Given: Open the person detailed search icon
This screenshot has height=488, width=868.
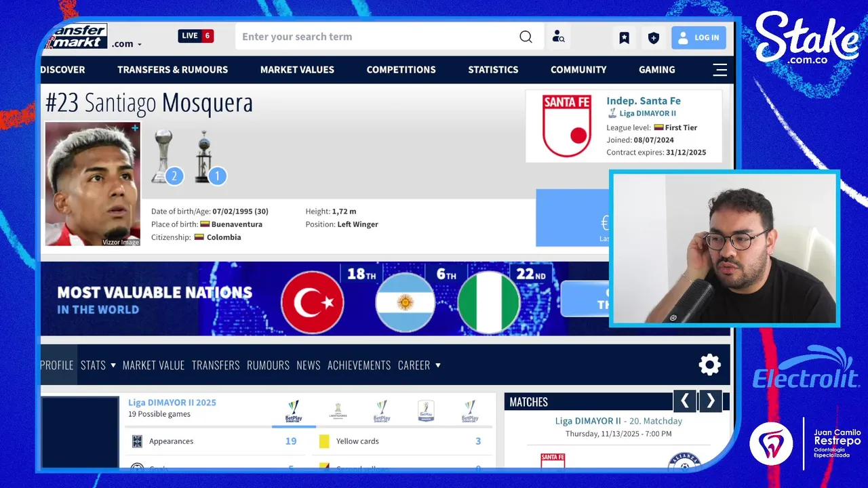Looking at the screenshot, I should [558, 37].
